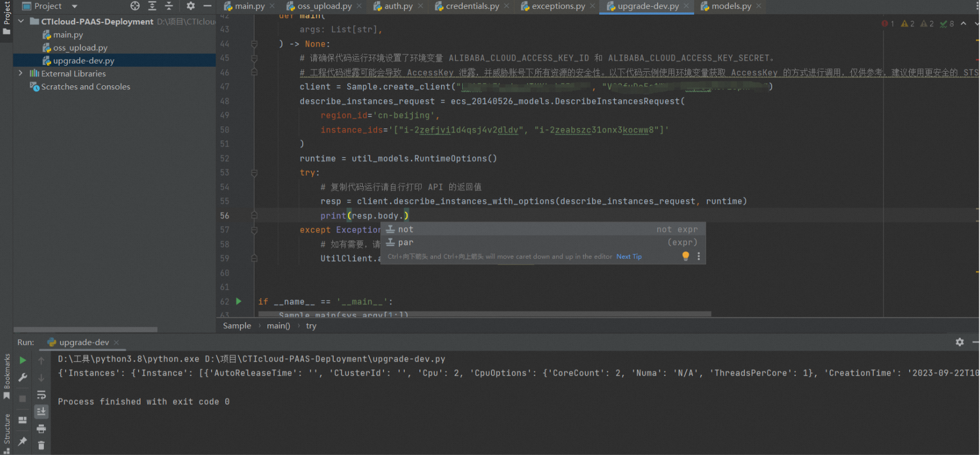Open run configuration wrench in Run panel
The height and width of the screenshot is (455, 980).
[x=23, y=378]
